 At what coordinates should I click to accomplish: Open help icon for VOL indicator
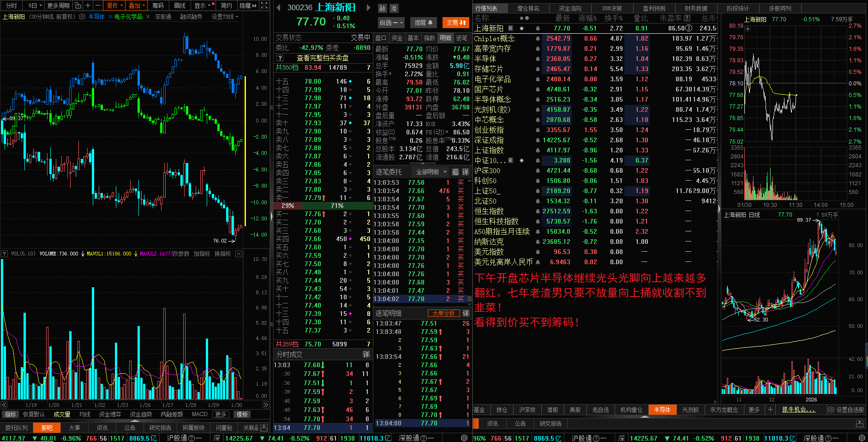[5, 254]
